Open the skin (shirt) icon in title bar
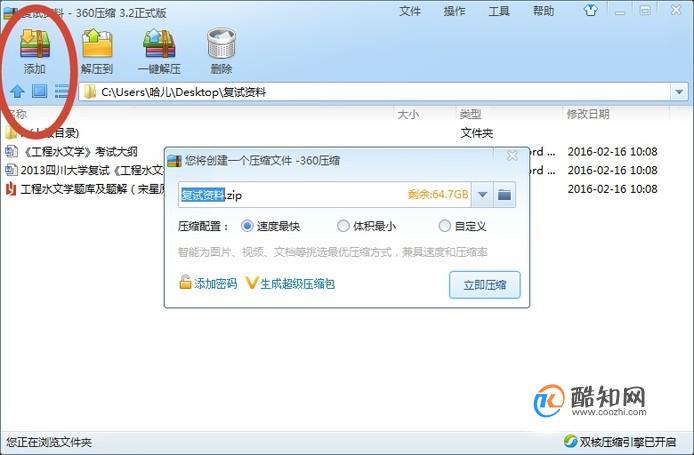This screenshot has width=694, height=455. (590, 10)
